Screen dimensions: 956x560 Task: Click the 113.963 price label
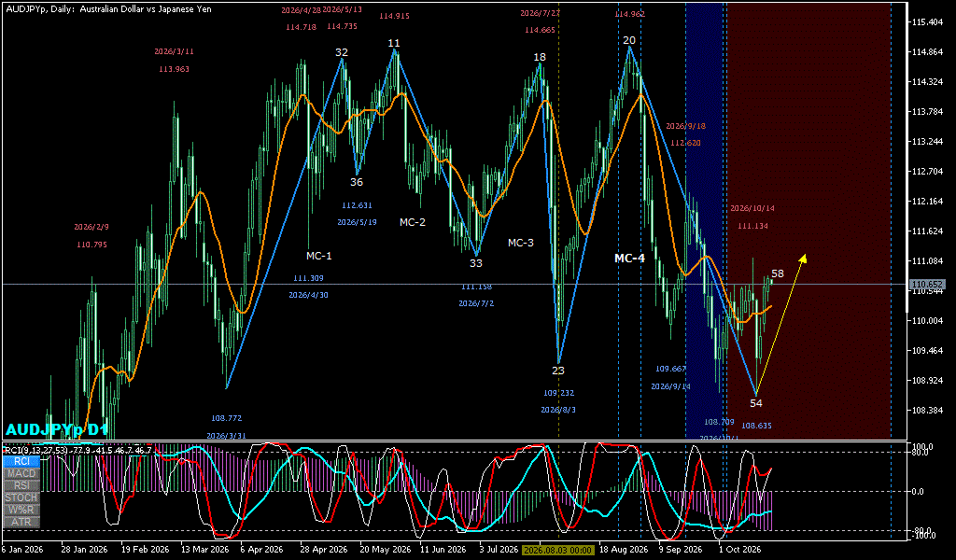point(174,69)
